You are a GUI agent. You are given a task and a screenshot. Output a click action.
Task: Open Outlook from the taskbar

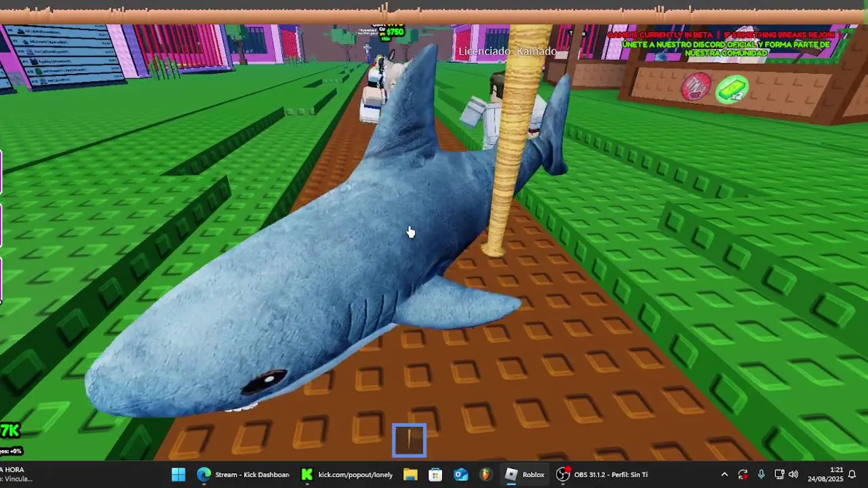tap(461, 474)
